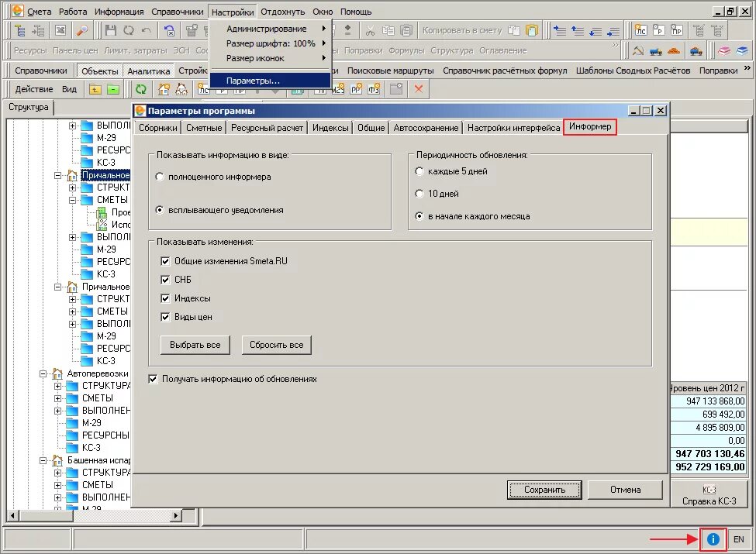
Task: Open the Сметные tab
Action: 204,128
